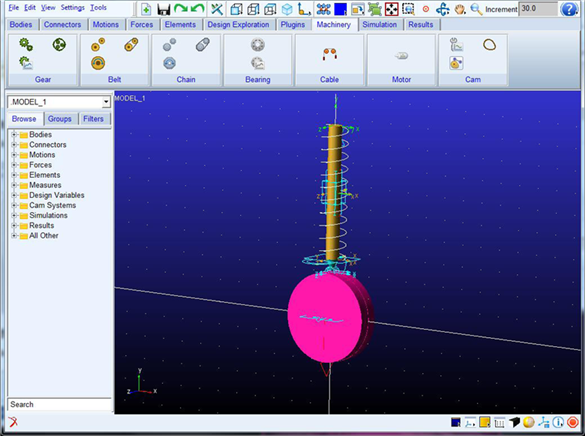Toggle the grid icon in status bar
This screenshot has height=436, width=585.
pyautogui.click(x=499, y=423)
